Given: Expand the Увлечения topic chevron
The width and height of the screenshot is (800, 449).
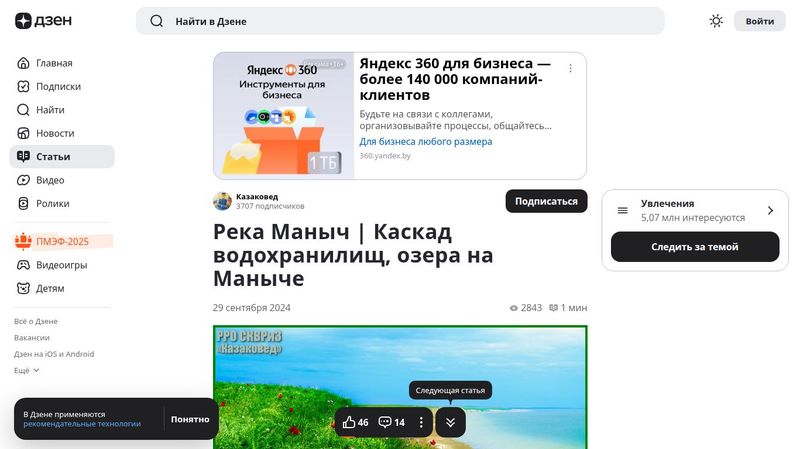Looking at the screenshot, I should pyautogui.click(x=770, y=210).
